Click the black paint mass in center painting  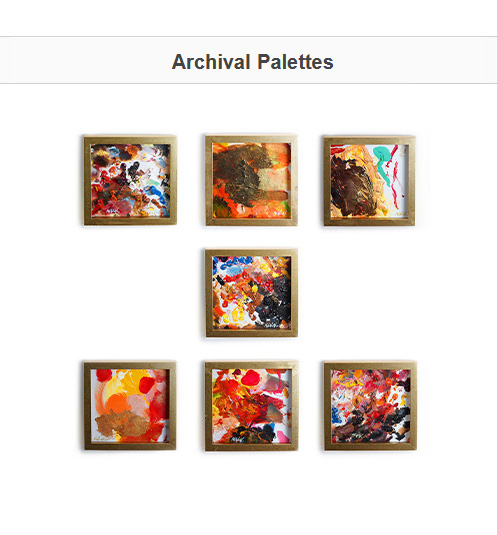pos(275,299)
